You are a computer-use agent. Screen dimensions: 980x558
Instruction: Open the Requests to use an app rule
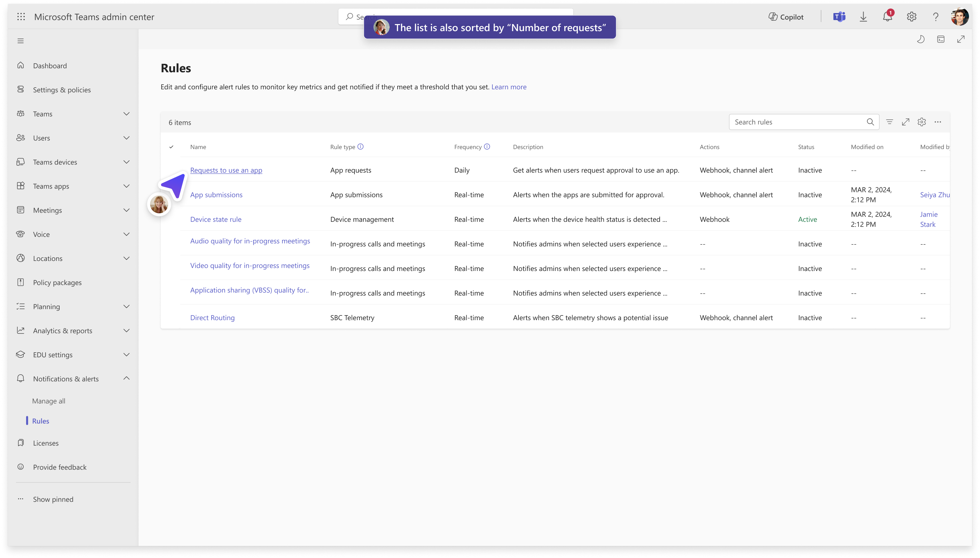tap(226, 170)
